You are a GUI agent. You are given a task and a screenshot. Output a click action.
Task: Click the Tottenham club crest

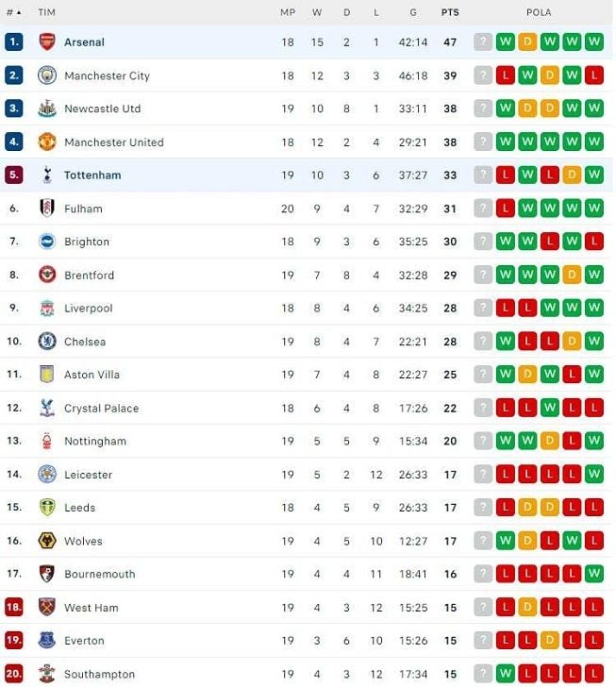[x=47, y=175]
